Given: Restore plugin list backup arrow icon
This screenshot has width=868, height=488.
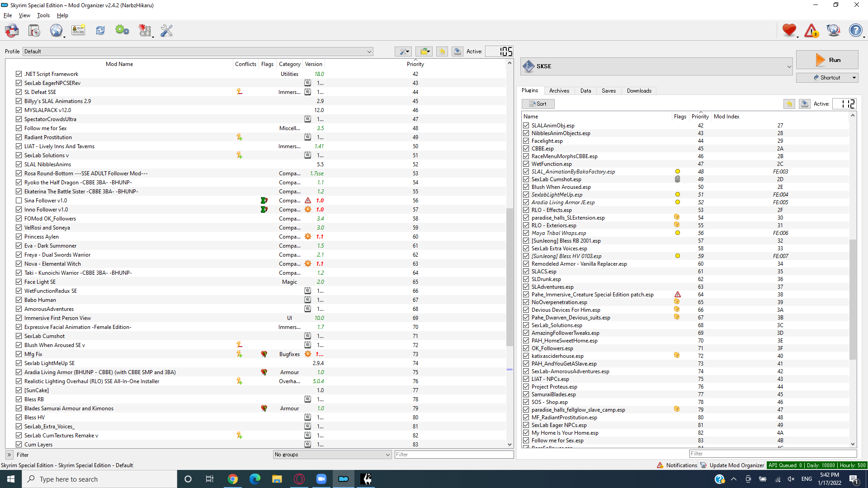Looking at the screenshot, I should (789, 104).
